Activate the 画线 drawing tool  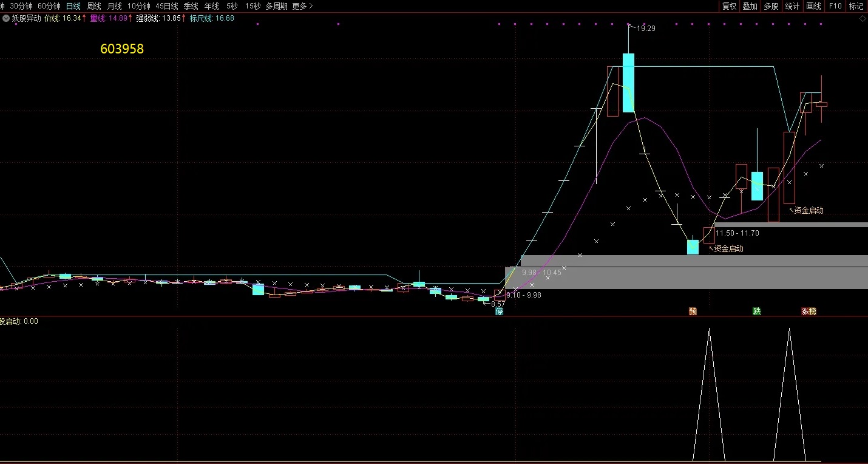[813, 6]
